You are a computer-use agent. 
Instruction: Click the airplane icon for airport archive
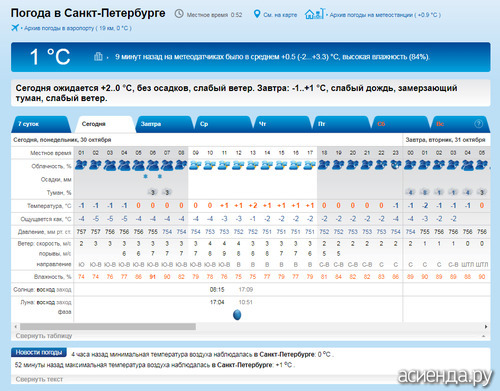point(15,28)
